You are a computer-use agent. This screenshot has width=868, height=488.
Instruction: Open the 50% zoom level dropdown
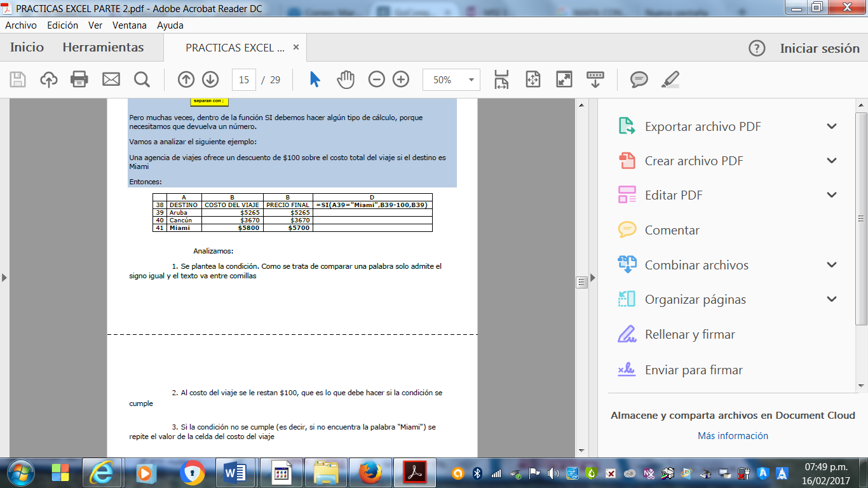(471, 80)
